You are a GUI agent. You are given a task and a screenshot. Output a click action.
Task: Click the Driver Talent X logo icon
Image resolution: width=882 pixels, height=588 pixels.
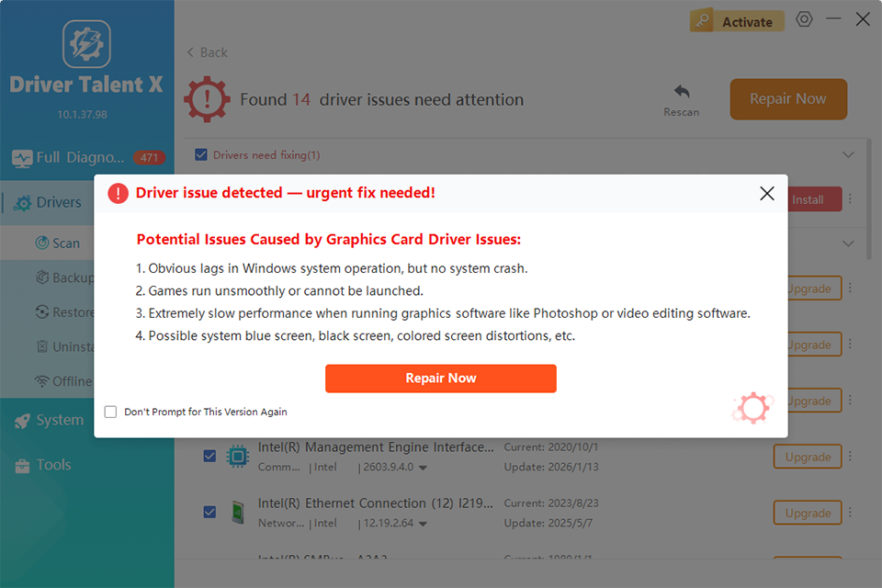pyautogui.click(x=86, y=44)
